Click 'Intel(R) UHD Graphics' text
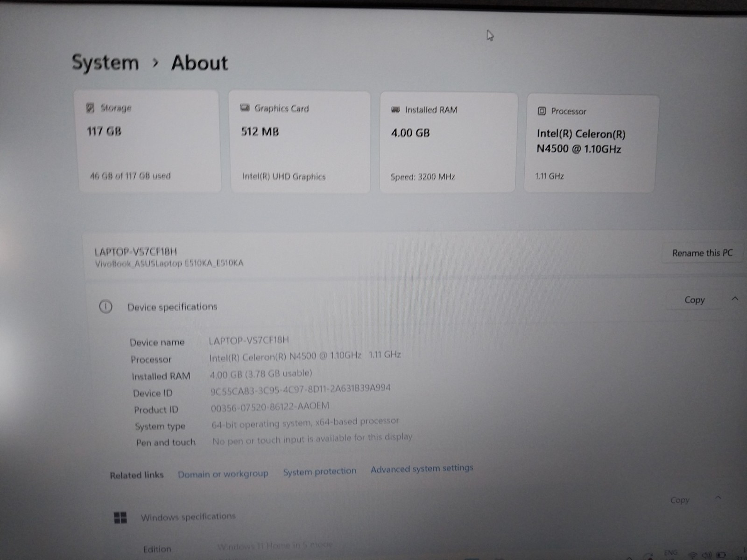The width and height of the screenshot is (747, 560). coord(284,176)
